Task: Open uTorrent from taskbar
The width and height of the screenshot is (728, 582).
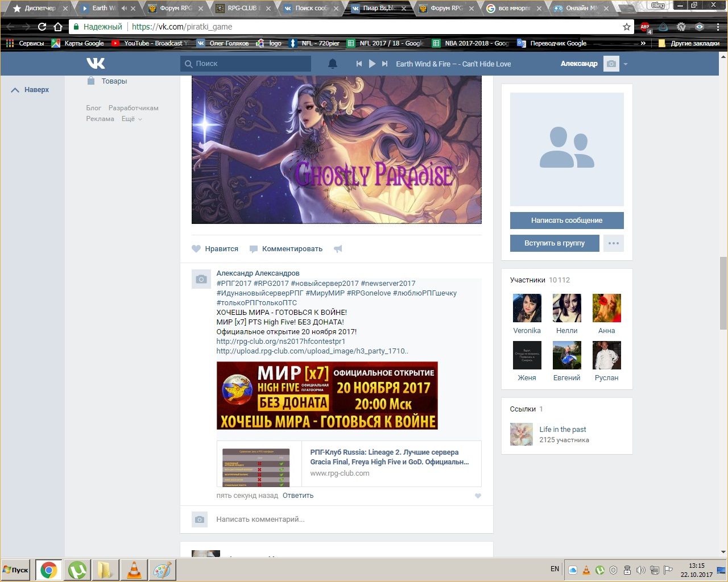Action: pos(77,570)
